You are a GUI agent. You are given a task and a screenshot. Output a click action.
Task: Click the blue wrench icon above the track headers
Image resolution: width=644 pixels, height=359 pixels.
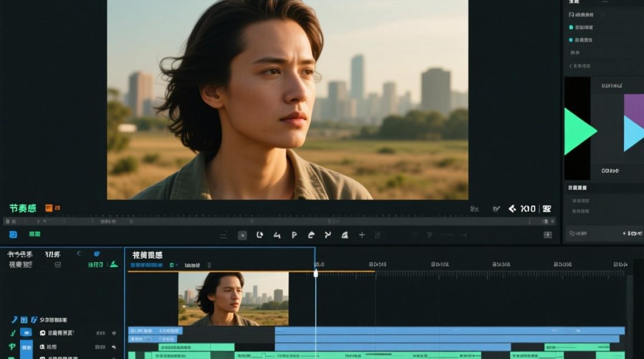click(x=14, y=320)
